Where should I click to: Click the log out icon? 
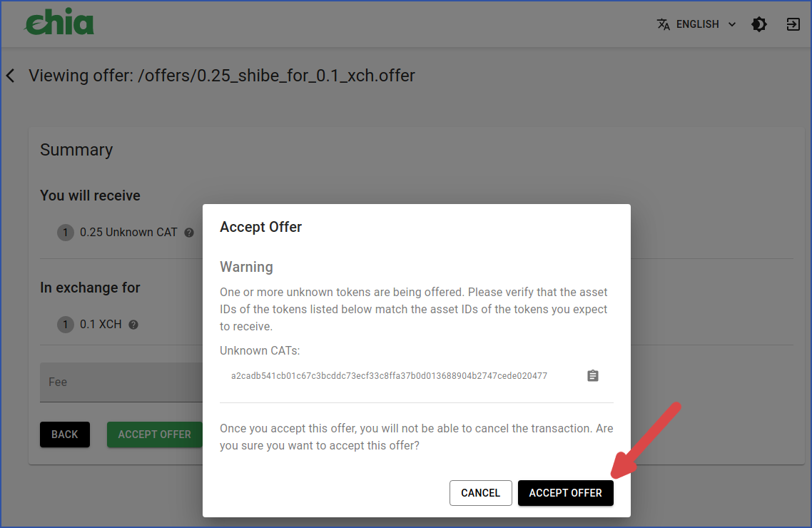tap(793, 24)
